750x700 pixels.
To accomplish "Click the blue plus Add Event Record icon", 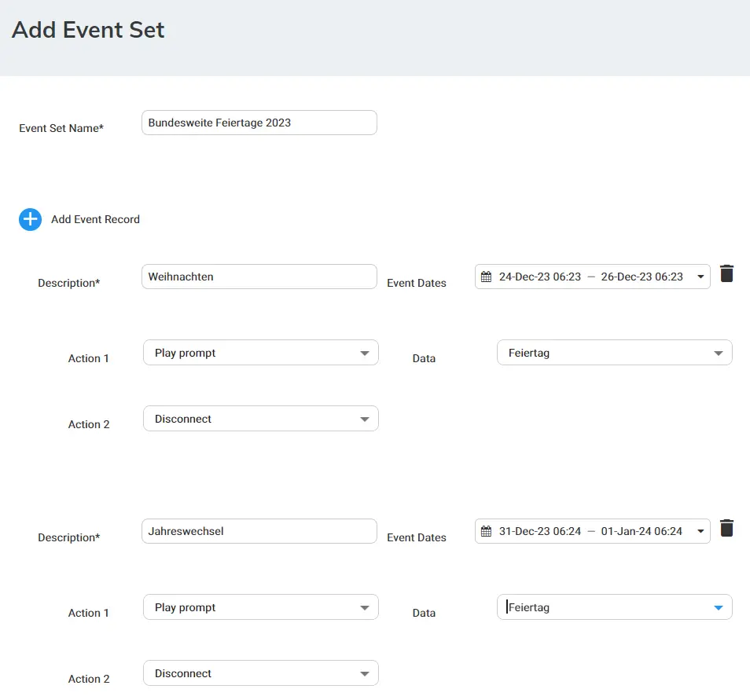I will tap(30, 219).
